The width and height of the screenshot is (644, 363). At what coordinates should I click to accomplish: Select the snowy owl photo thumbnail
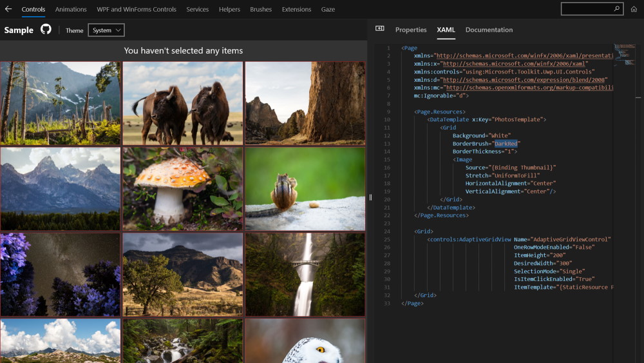click(305, 341)
